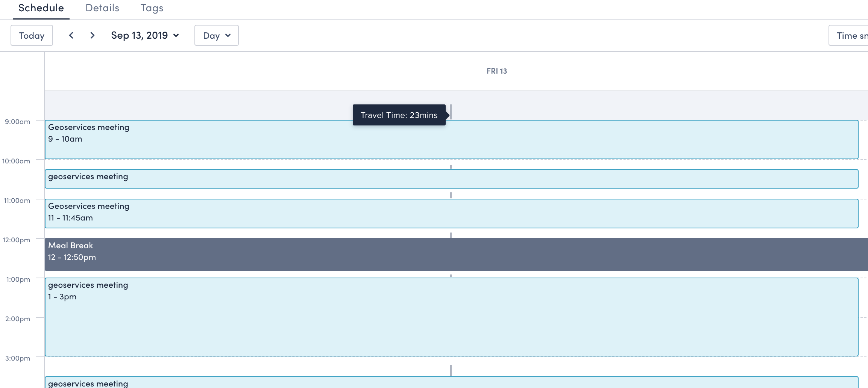The width and height of the screenshot is (868, 388).
Task: Open the Details tab
Action: tap(102, 8)
